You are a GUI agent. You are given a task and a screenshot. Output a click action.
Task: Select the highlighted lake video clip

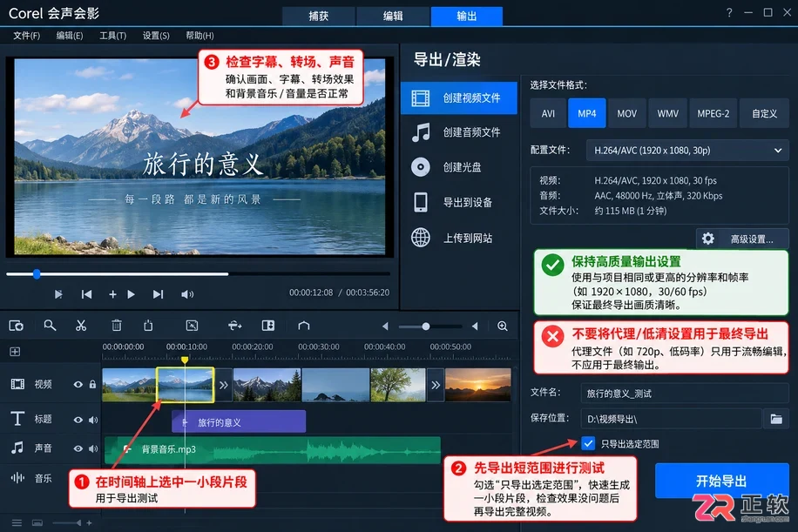[x=185, y=385]
